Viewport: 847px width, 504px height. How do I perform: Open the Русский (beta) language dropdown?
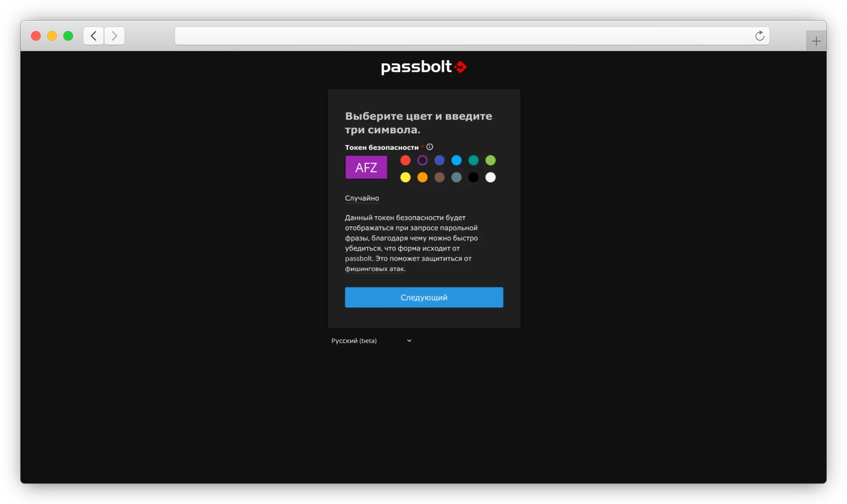point(371,341)
